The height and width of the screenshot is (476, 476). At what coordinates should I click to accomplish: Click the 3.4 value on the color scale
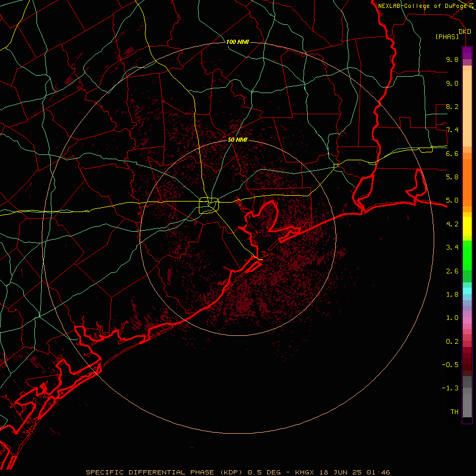452,248
